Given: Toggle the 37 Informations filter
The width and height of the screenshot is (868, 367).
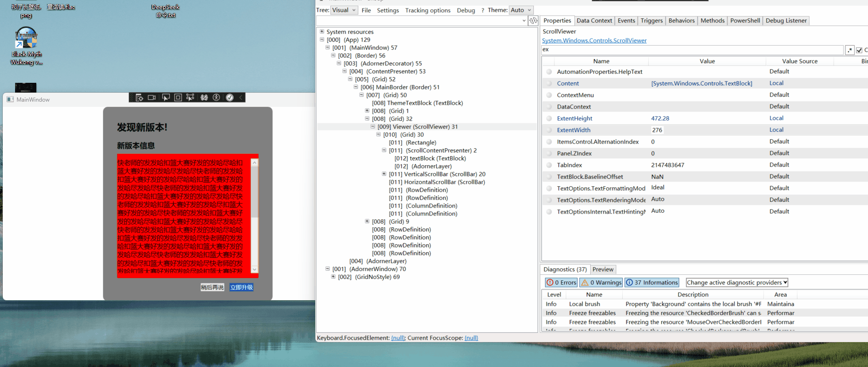Looking at the screenshot, I should (651, 282).
